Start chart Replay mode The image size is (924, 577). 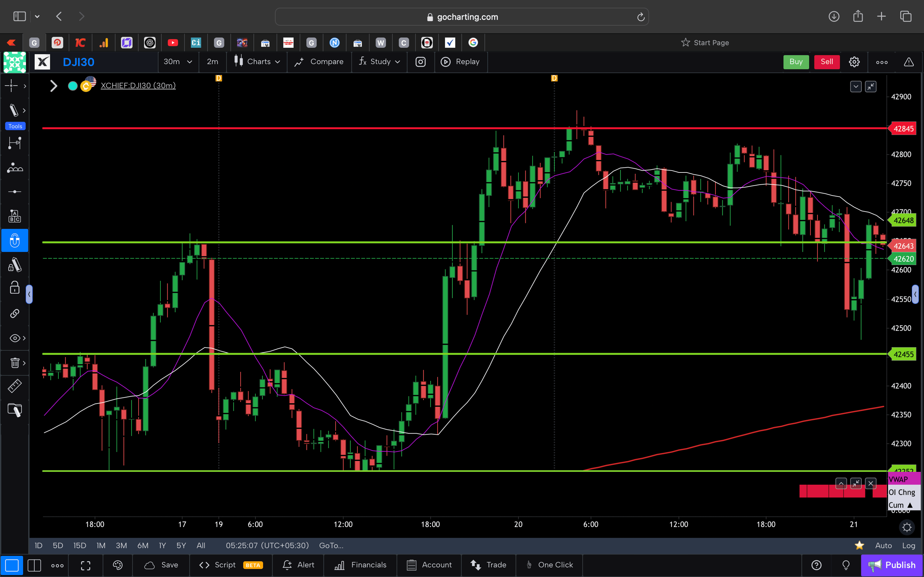tap(461, 61)
